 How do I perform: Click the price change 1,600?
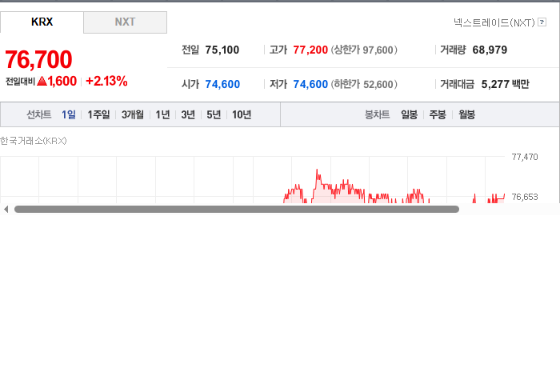point(62,81)
